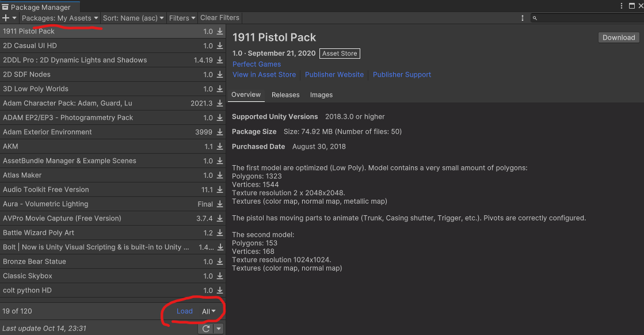
Task: Click the refresh list icon button
Action: [x=206, y=329]
